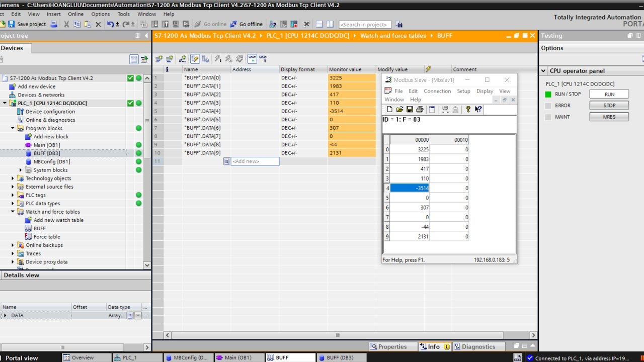The height and width of the screenshot is (362, 644).
Task: Click the Insert row icon in watch table toolbar
Action: tap(158, 59)
